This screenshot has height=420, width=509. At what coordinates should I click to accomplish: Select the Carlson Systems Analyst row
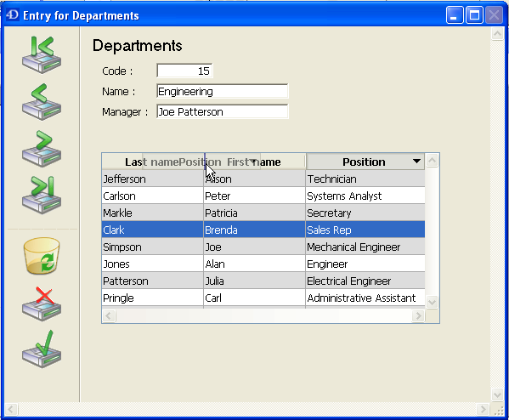coord(263,196)
